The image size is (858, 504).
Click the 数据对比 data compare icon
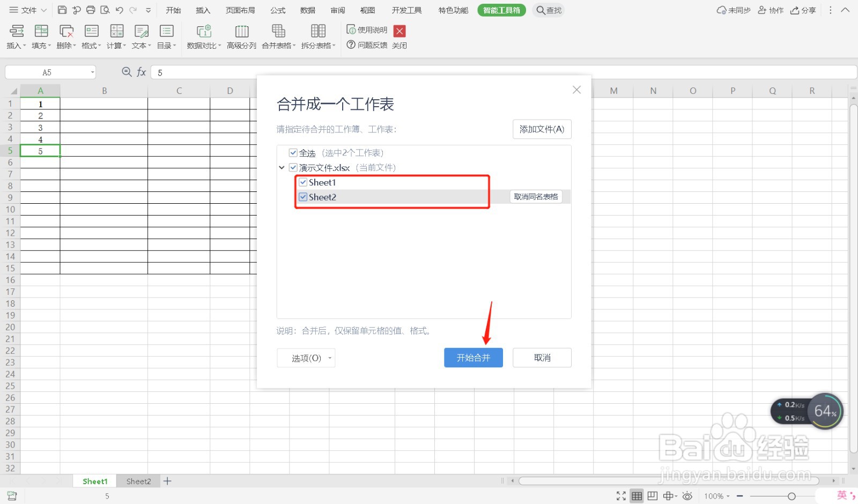point(204,31)
